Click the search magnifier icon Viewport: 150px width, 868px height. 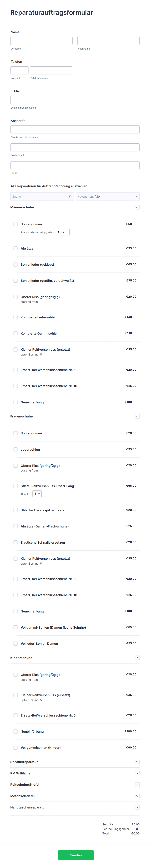[70, 196]
